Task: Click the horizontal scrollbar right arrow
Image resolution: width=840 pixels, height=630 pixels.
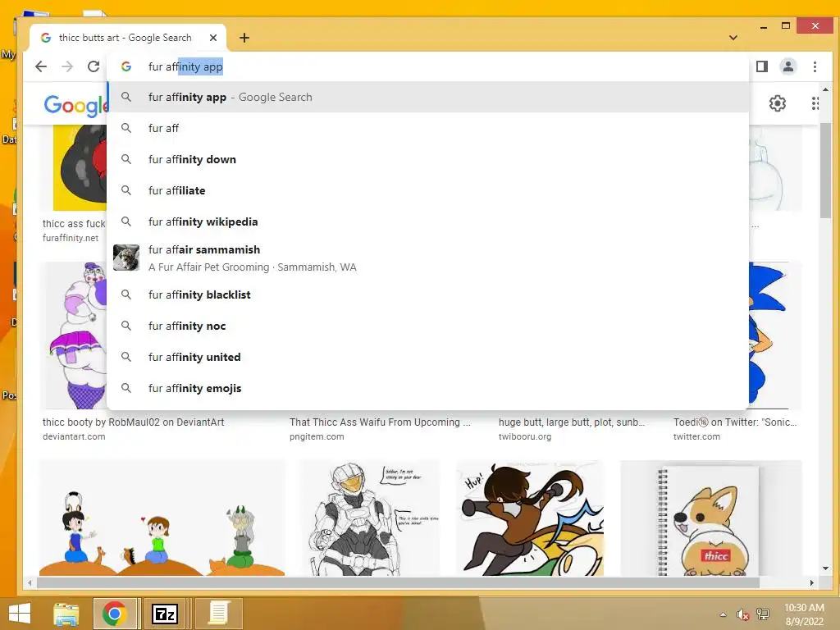Action: point(811,582)
